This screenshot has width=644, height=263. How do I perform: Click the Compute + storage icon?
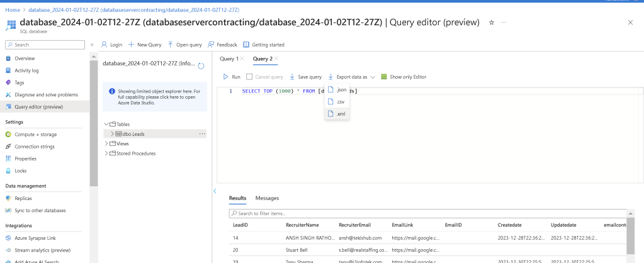[x=8, y=135]
